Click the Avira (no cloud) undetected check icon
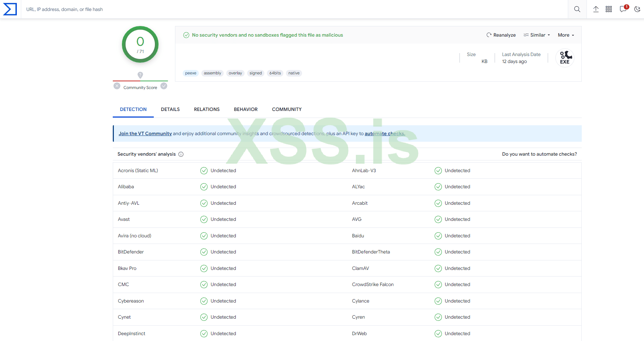 (204, 236)
